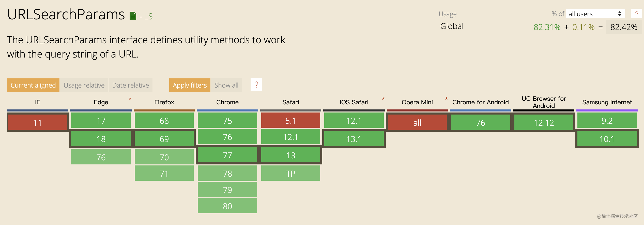Image resolution: width=644 pixels, height=225 pixels.
Task: Switch to Usage relative view
Action: click(84, 85)
